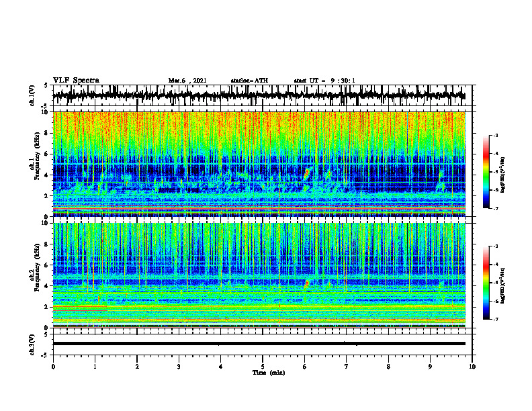
Task: Click the "4" tick on the time axis
Action: point(221,367)
